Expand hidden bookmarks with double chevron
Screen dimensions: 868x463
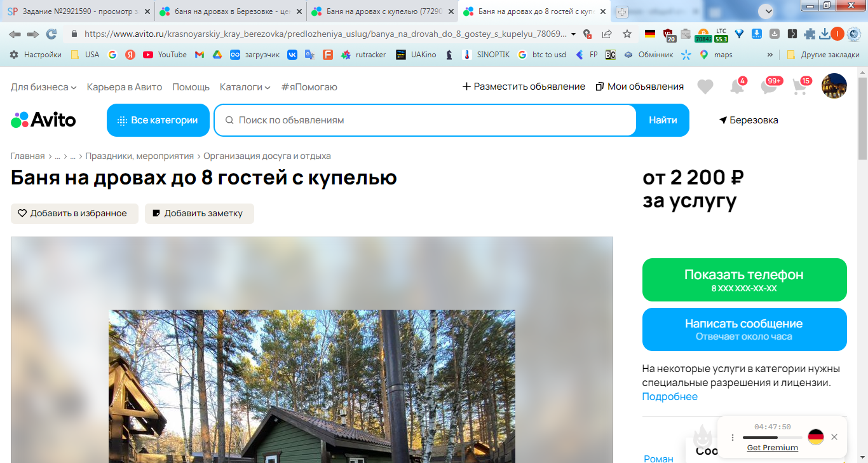click(770, 55)
